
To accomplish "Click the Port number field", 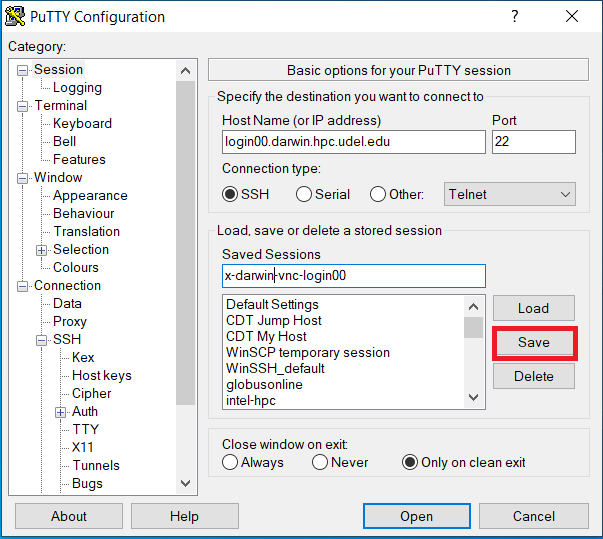I will (533, 142).
